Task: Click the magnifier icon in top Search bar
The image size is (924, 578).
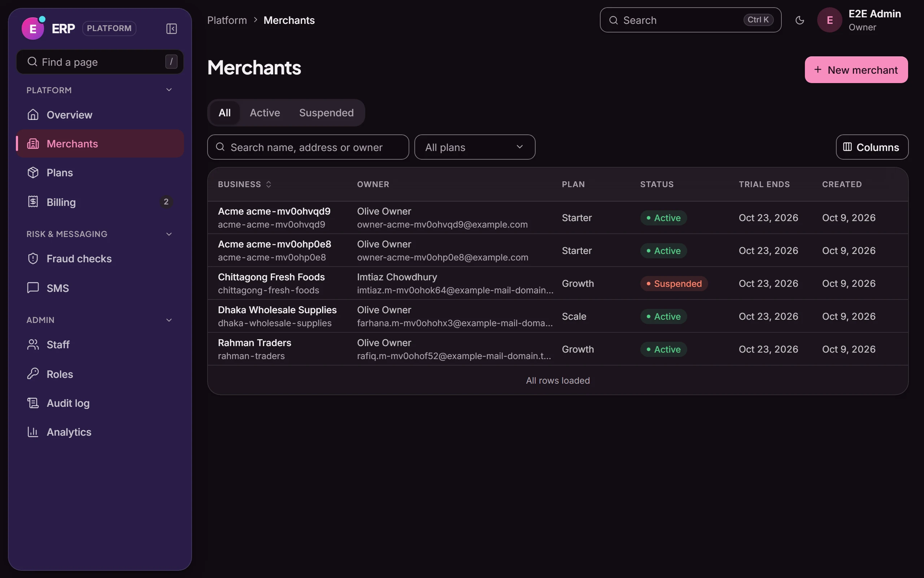Action: click(614, 20)
